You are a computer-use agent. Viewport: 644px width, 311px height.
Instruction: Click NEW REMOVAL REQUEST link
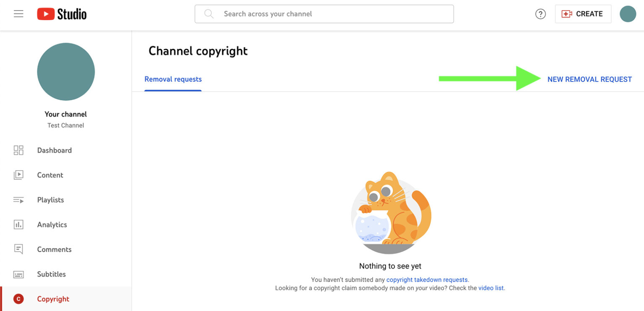(589, 79)
